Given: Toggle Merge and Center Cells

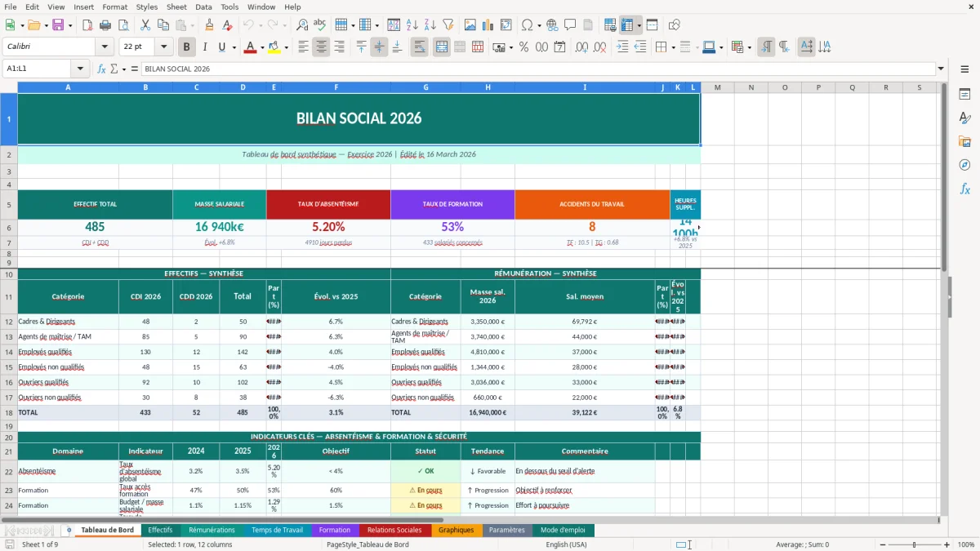Looking at the screenshot, I should point(442,47).
